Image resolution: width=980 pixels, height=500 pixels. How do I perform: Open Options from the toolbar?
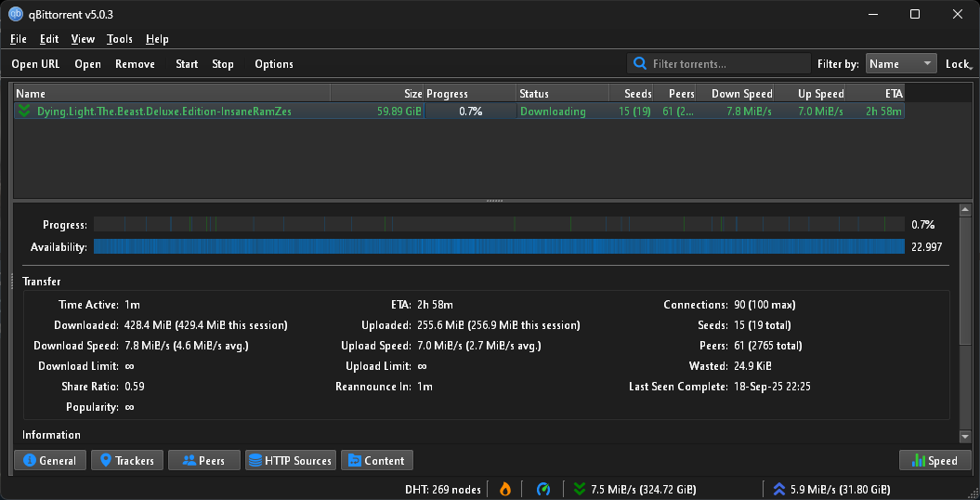pyautogui.click(x=274, y=64)
